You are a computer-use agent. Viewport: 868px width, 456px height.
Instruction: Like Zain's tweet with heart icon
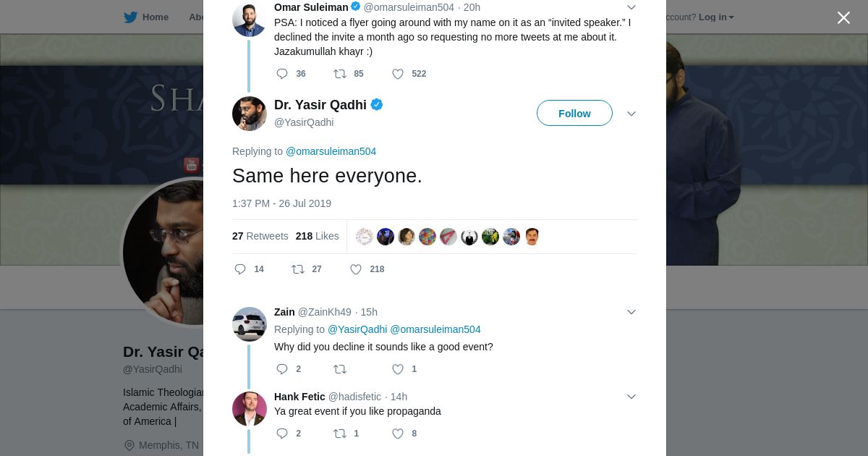pos(398,369)
